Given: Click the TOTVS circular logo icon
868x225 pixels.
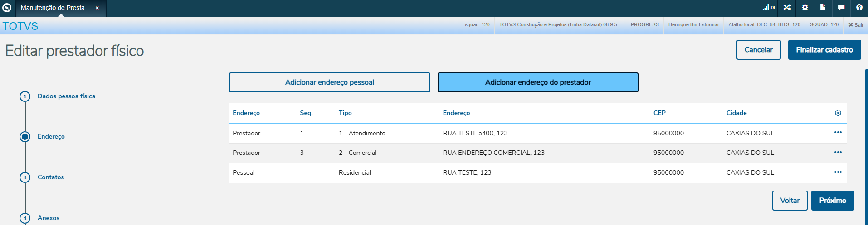Looking at the screenshot, I should pos(7,8).
